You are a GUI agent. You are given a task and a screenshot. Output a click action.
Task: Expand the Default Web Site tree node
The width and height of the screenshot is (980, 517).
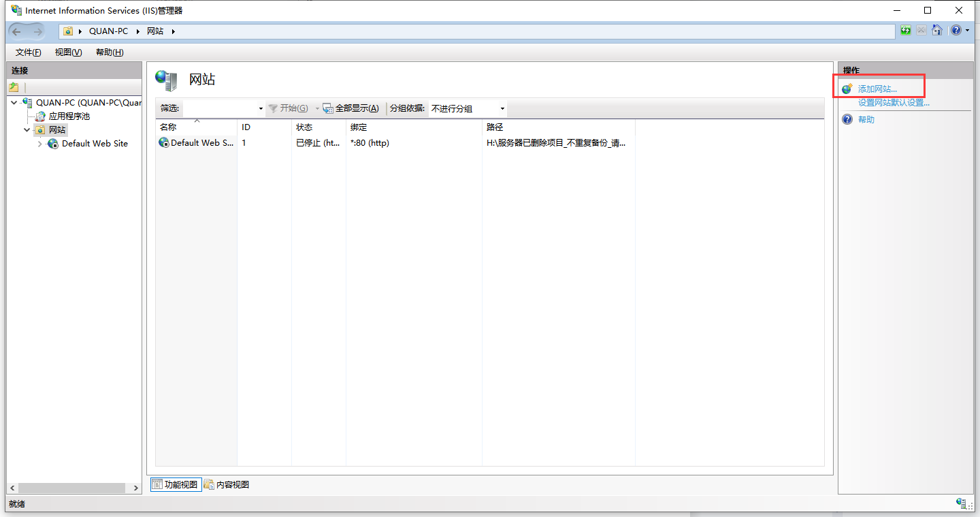[39, 144]
